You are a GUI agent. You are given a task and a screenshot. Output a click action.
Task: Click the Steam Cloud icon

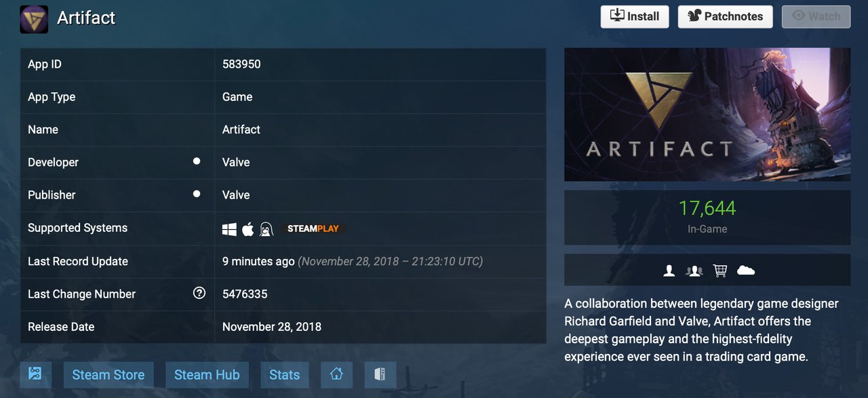pyautogui.click(x=746, y=270)
